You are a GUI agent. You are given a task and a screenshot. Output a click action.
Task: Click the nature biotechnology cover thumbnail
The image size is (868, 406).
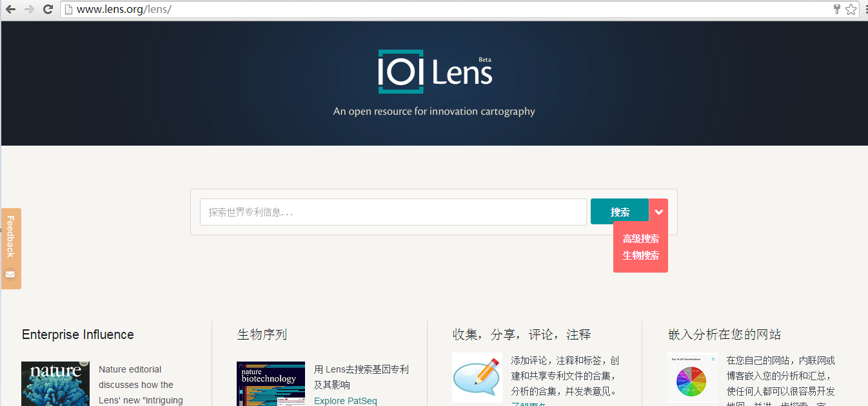[x=271, y=383]
